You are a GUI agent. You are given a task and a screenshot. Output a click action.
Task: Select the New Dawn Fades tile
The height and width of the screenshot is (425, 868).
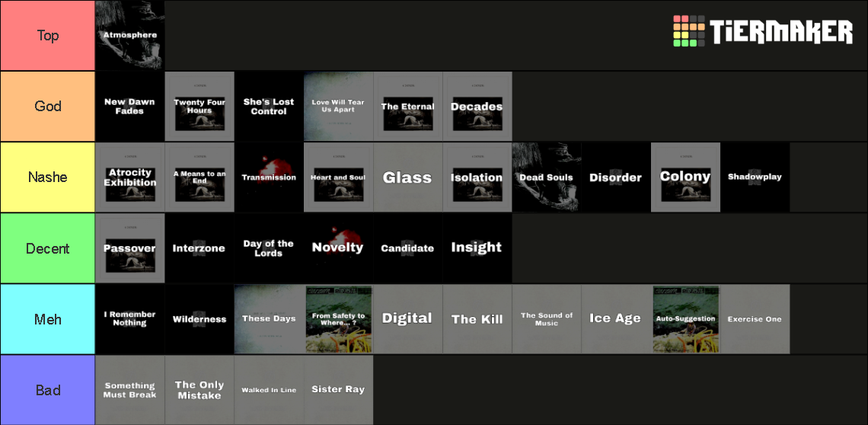click(x=130, y=107)
